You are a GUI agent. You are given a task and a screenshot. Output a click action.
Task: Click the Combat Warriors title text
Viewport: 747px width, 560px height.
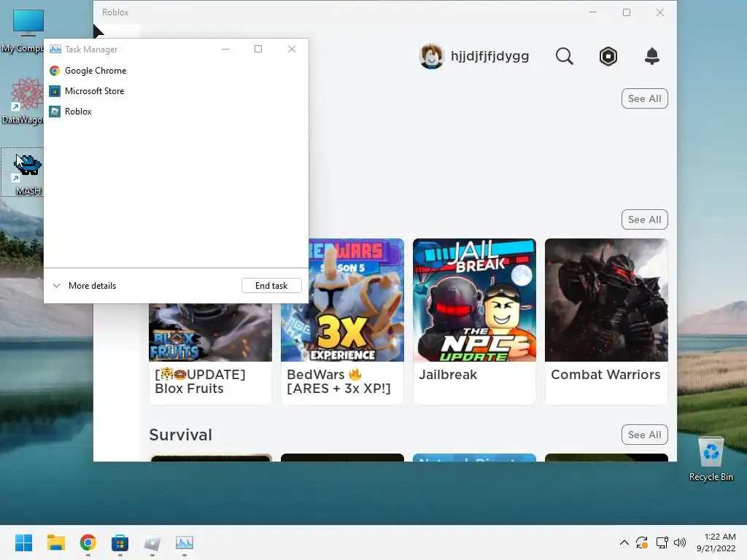click(x=605, y=375)
